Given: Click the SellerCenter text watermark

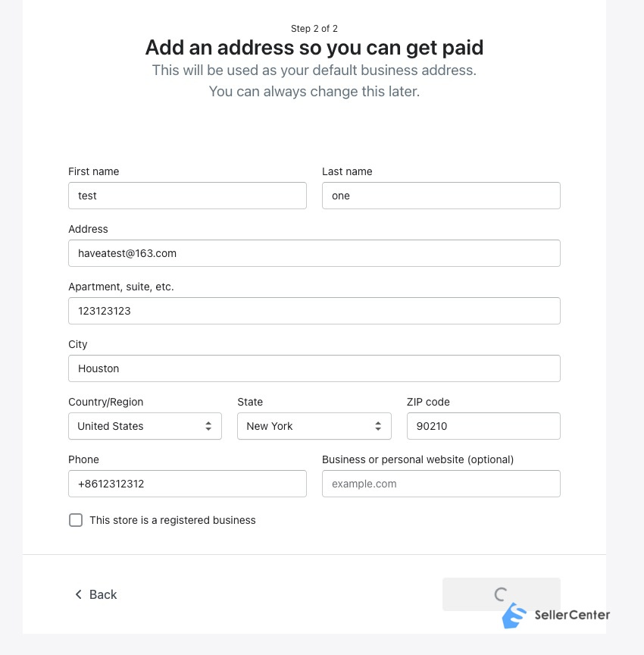Looking at the screenshot, I should tap(572, 615).
